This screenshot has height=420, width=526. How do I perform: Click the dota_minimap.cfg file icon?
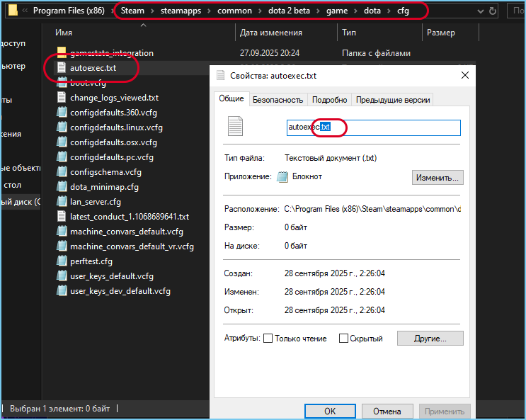pyautogui.click(x=62, y=187)
